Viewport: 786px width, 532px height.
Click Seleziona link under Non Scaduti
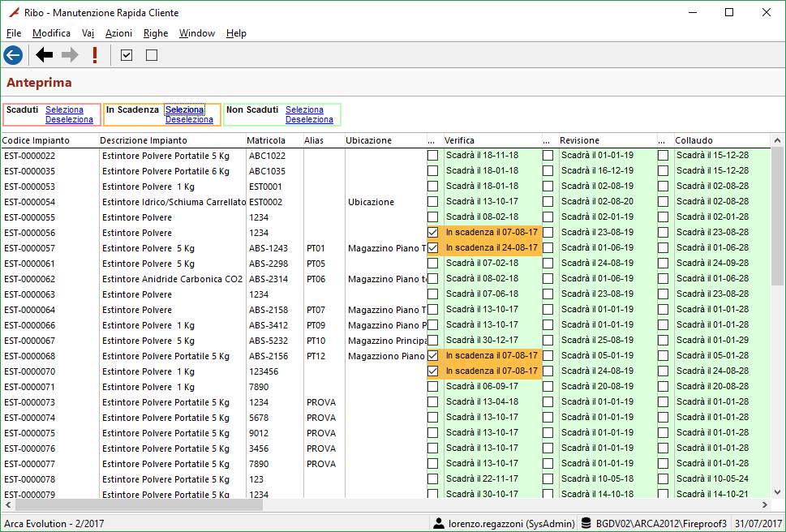[304, 109]
